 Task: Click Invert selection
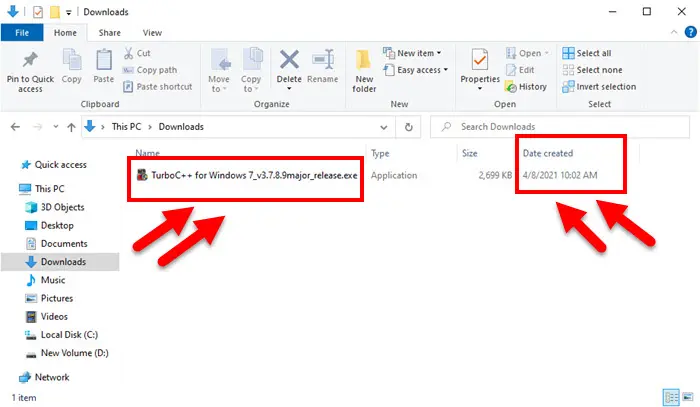599,87
